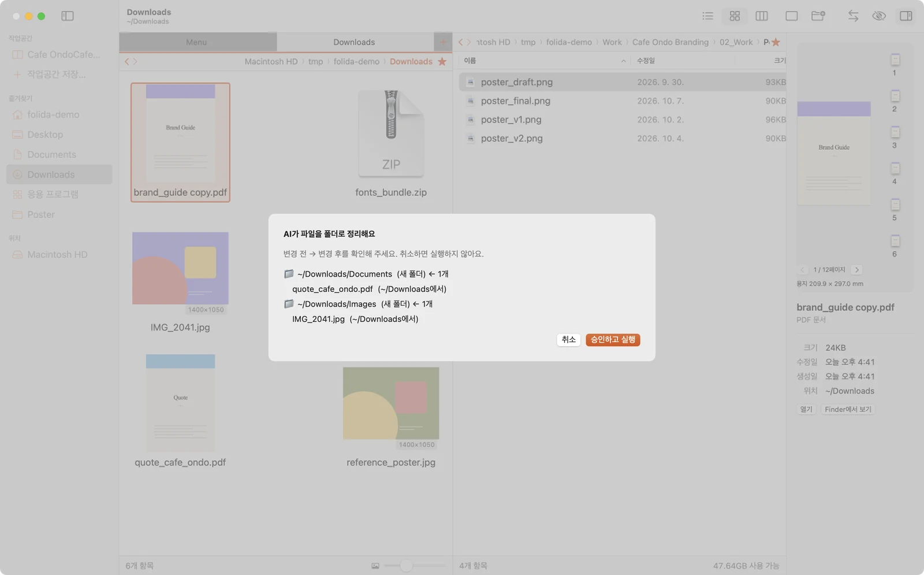The image size is (924, 575).
Task: Open 응용 프로그램 in the sidebar
Action: tap(59, 194)
